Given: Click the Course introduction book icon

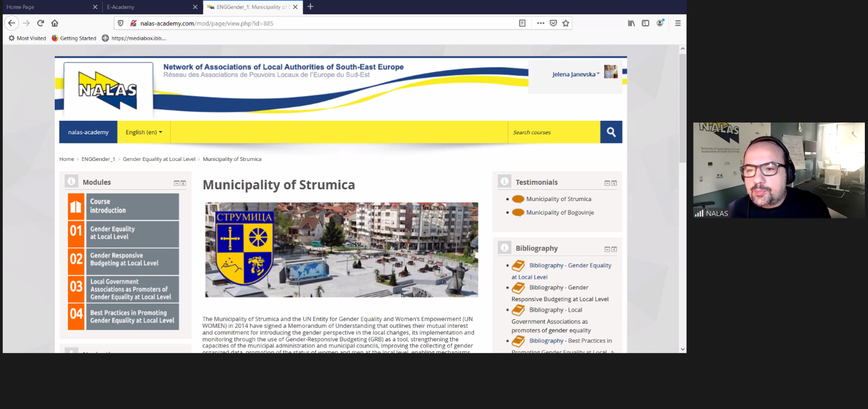Looking at the screenshot, I should click(x=76, y=207).
